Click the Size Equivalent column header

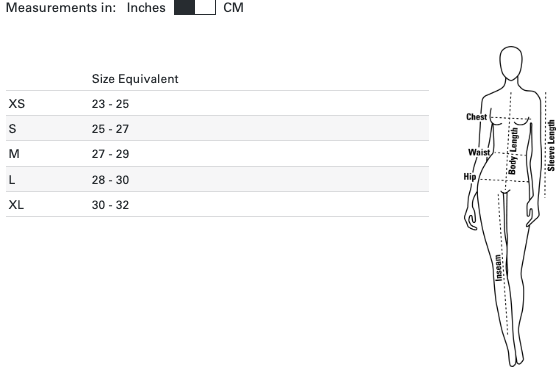(135, 79)
